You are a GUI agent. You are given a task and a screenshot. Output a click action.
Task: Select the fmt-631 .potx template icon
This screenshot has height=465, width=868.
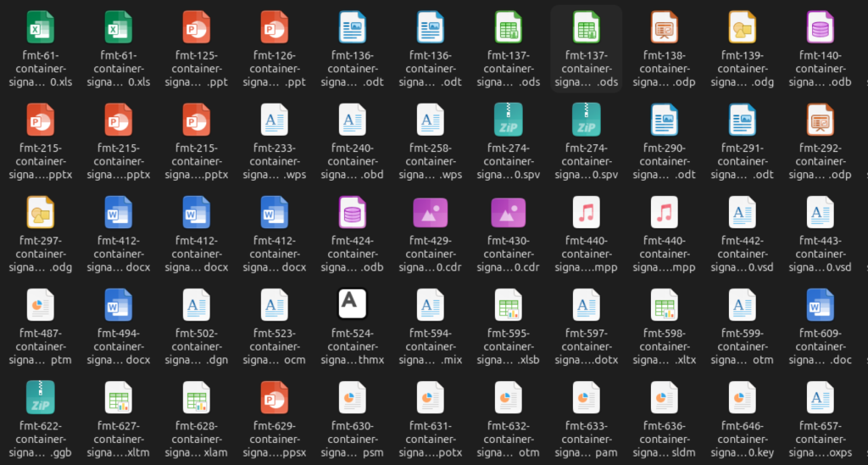(431, 397)
